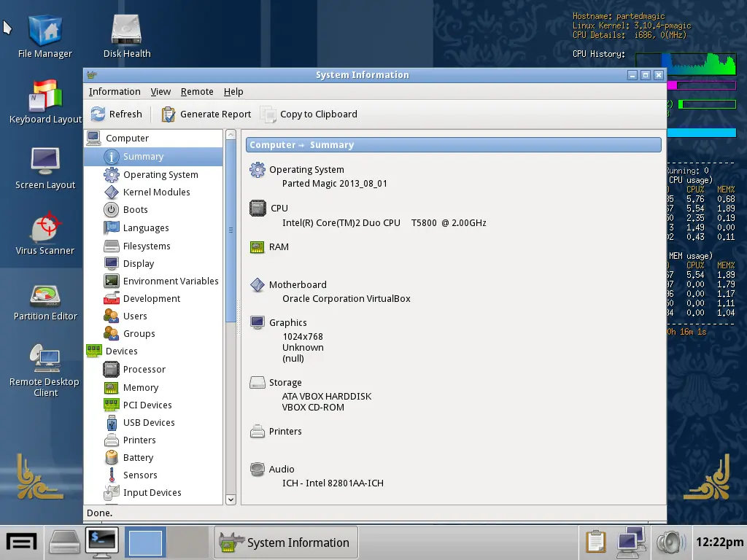Click the Motherboard icon in summary
This screenshot has height=560, width=747.
pyautogui.click(x=258, y=285)
